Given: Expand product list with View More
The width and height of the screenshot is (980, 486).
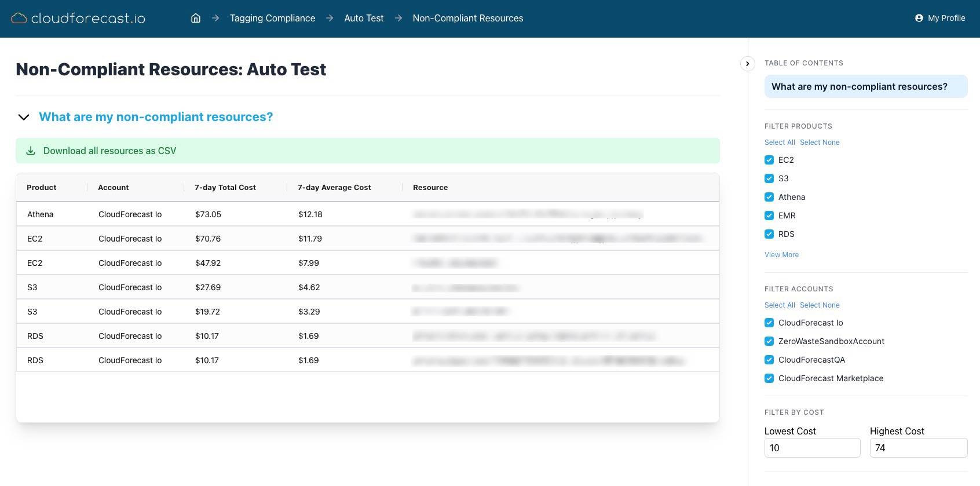Looking at the screenshot, I should 781,255.
